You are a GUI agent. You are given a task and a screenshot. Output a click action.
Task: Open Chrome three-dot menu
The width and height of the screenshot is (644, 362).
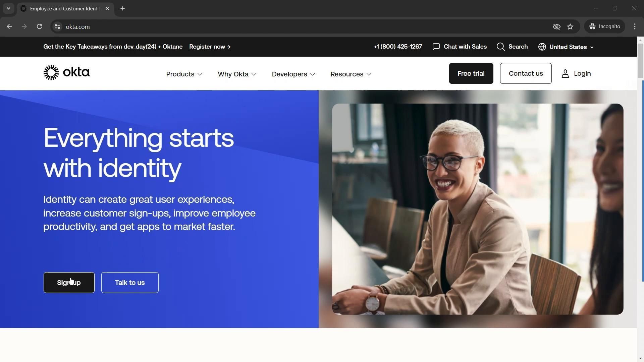point(635,27)
